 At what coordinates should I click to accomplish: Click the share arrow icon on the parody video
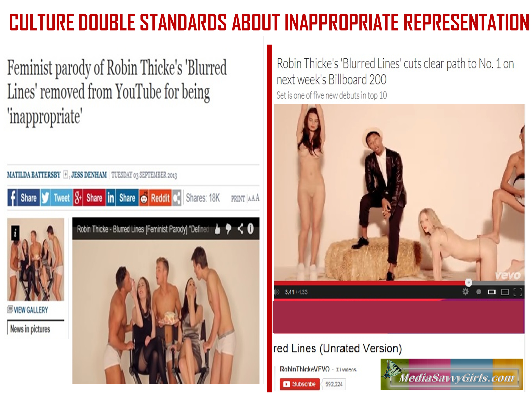coord(240,229)
